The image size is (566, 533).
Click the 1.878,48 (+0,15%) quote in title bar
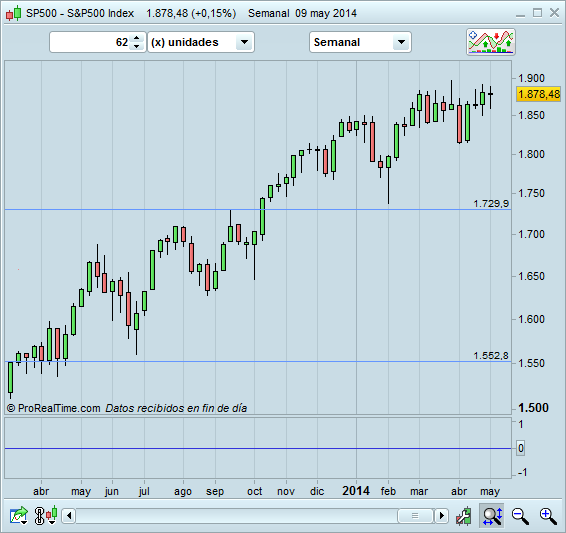[x=191, y=13]
